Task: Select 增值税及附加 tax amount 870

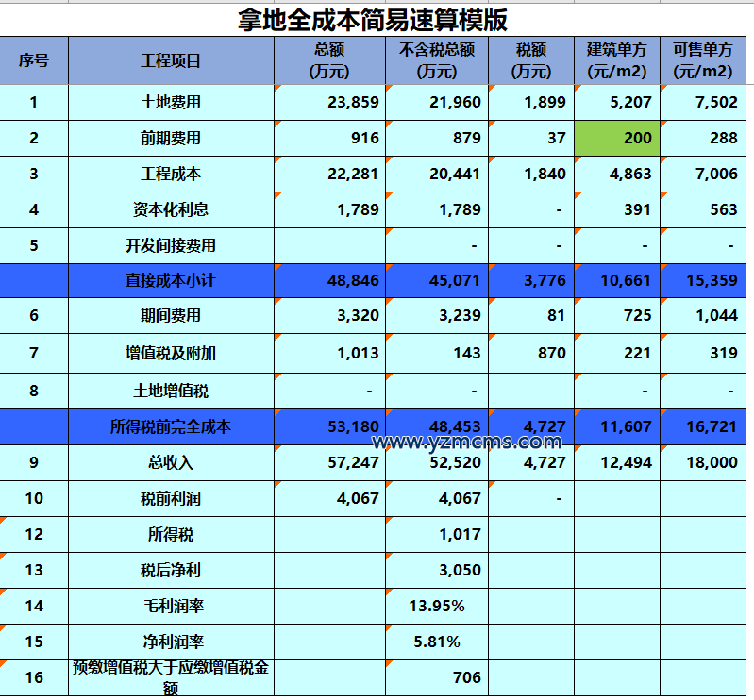Action: pyautogui.click(x=531, y=353)
